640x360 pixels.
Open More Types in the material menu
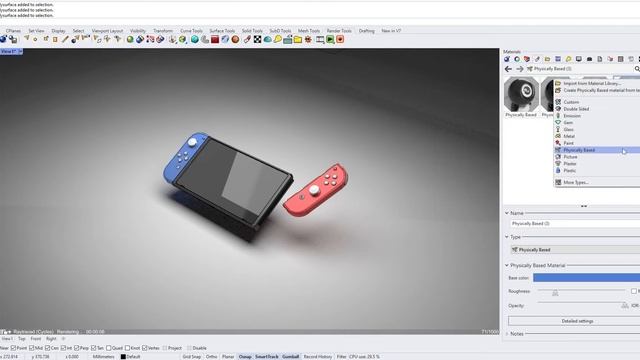pyautogui.click(x=597, y=182)
